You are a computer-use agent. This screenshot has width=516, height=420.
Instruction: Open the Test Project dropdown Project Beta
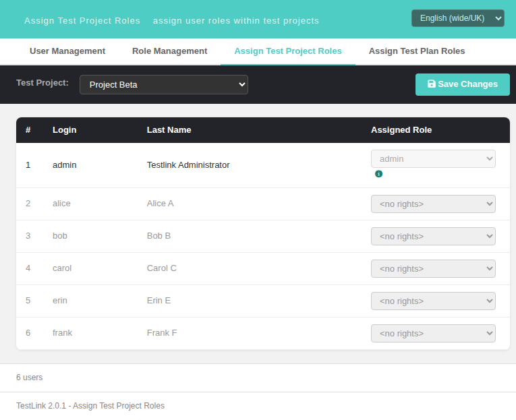coord(163,84)
